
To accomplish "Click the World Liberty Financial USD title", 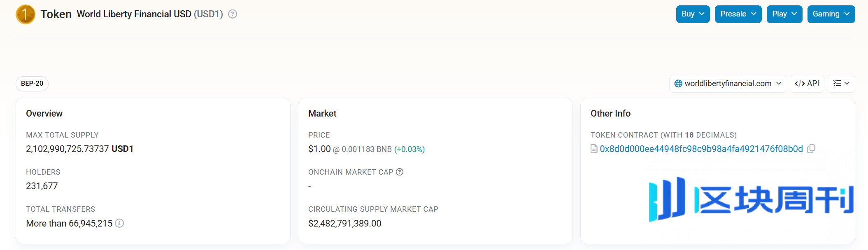I will coord(134,14).
